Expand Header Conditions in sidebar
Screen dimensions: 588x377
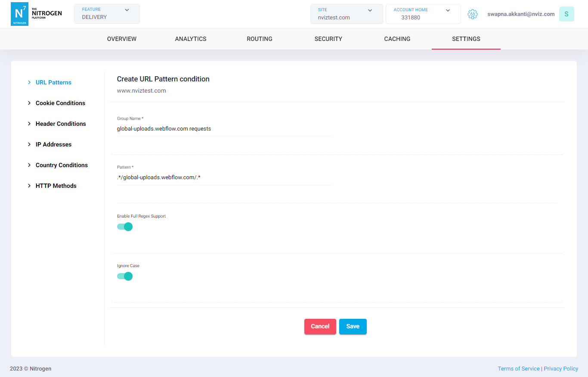(61, 124)
